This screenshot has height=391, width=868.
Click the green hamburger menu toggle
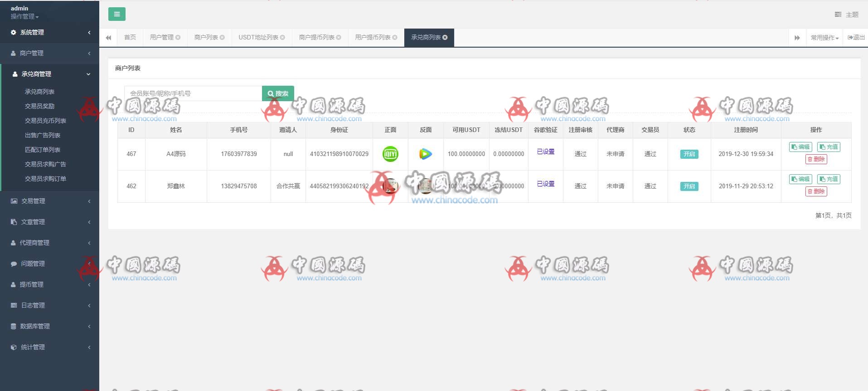[x=116, y=14]
